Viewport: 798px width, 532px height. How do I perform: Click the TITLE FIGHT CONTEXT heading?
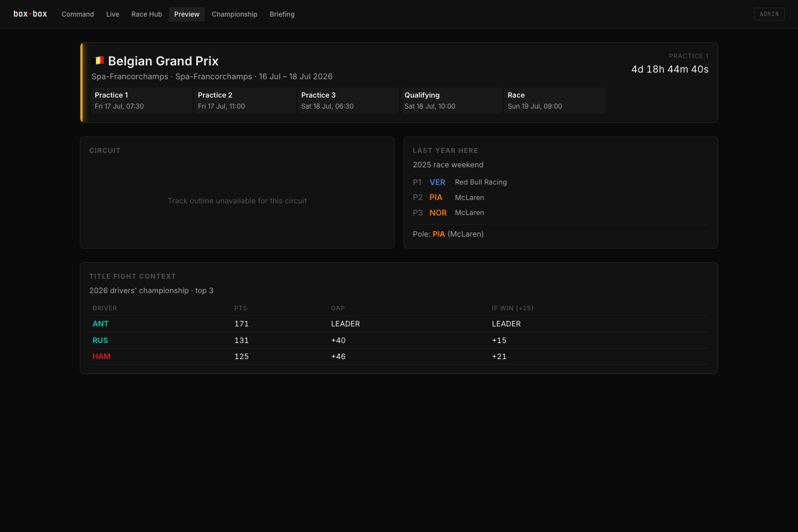click(x=132, y=277)
